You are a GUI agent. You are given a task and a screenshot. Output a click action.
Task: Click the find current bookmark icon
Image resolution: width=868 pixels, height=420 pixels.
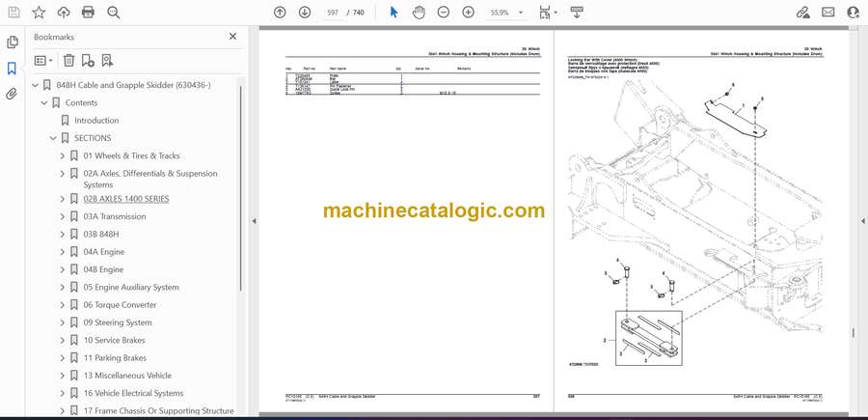[107, 61]
